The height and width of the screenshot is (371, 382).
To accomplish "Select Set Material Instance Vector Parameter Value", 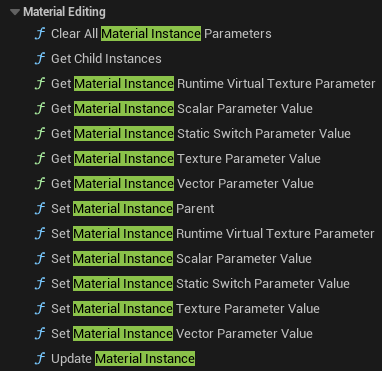I will click(x=182, y=334).
